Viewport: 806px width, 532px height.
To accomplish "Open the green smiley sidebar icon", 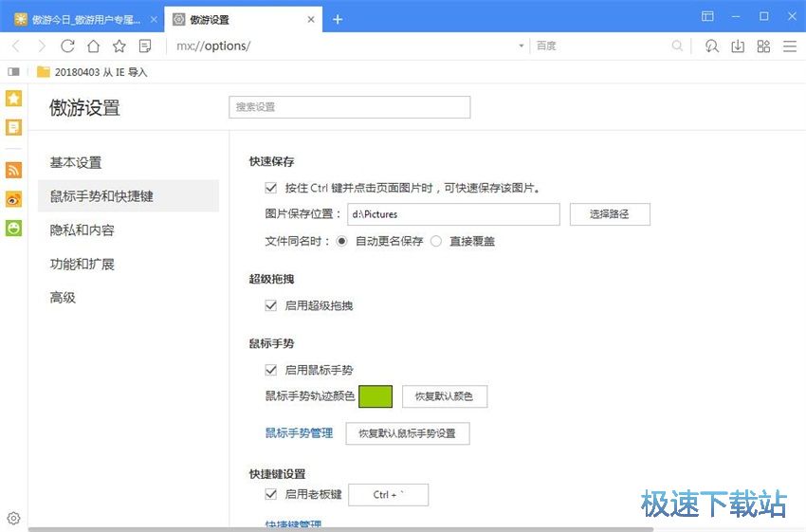I will coord(14,228).
